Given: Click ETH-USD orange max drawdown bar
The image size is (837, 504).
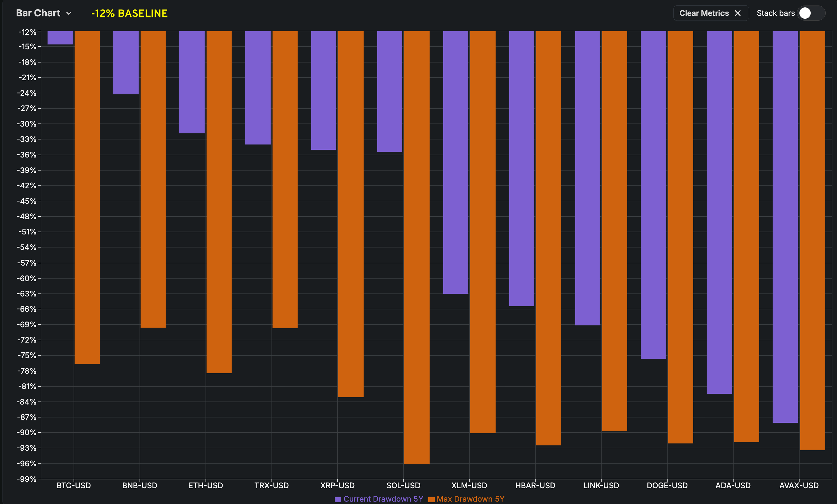Looking at the screenshot, I should click(219, 202).
